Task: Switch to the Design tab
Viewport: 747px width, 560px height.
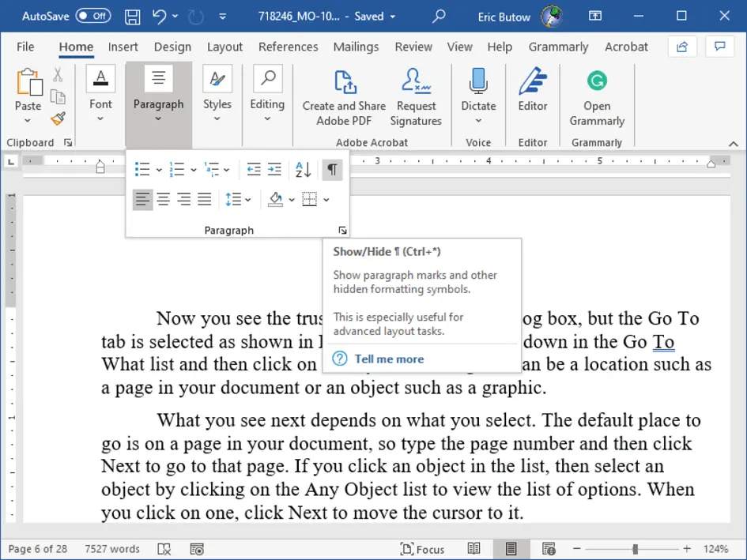Action: (172, 47)
